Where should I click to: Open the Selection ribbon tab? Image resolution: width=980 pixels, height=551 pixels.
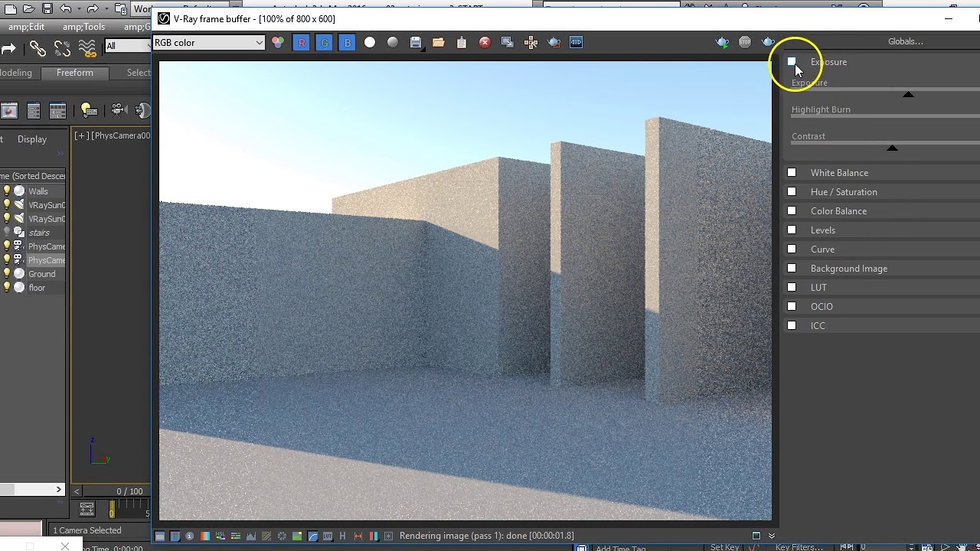click(139, 73)
